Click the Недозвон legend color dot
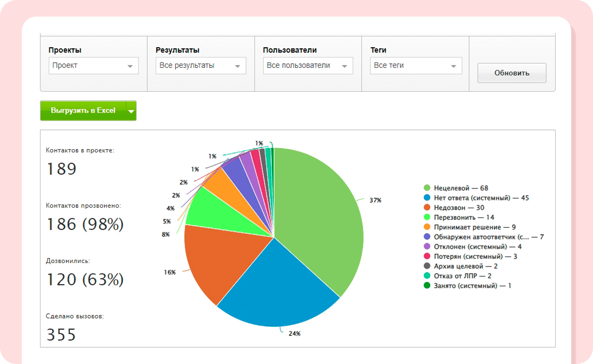The image size is (593, 364). [427, 207]
